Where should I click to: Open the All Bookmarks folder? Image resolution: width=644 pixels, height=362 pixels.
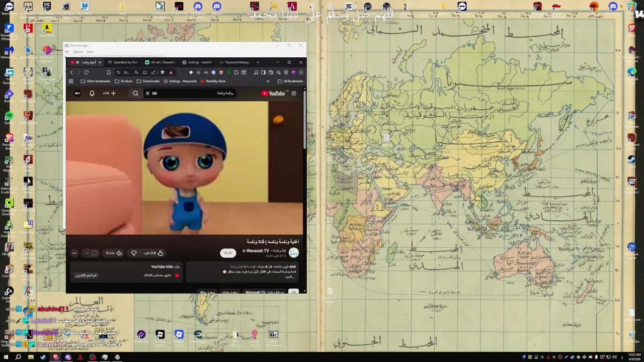290,81
